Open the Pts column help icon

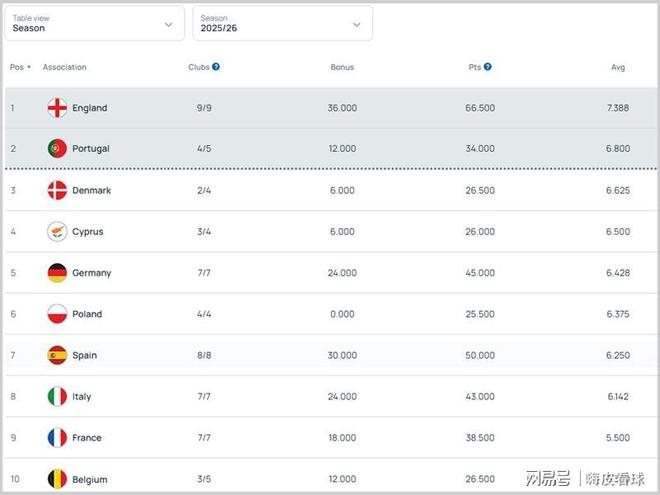[488, 67]
